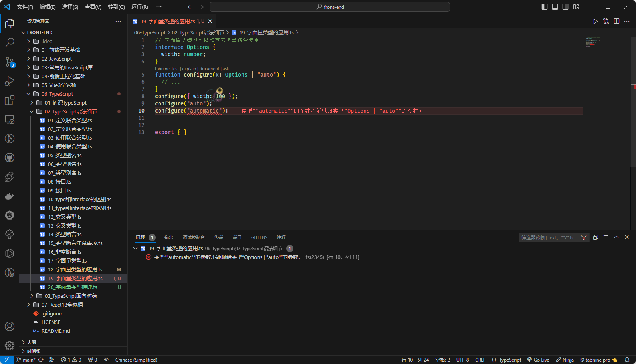Click the split editor right icon
This screenshot has height=364, width=636.
pos(616,21)
